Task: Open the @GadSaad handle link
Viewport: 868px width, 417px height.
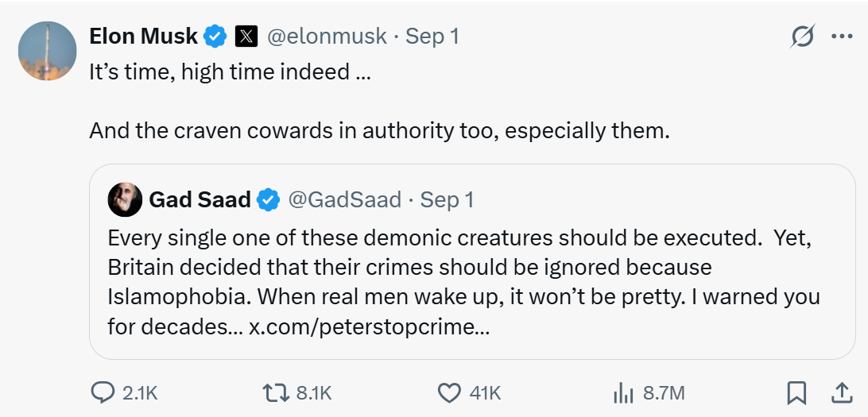Action: 344,199
